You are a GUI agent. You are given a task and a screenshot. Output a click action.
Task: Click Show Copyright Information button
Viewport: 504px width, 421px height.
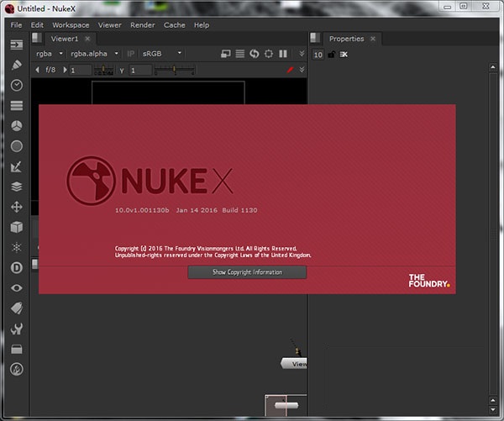247,272
